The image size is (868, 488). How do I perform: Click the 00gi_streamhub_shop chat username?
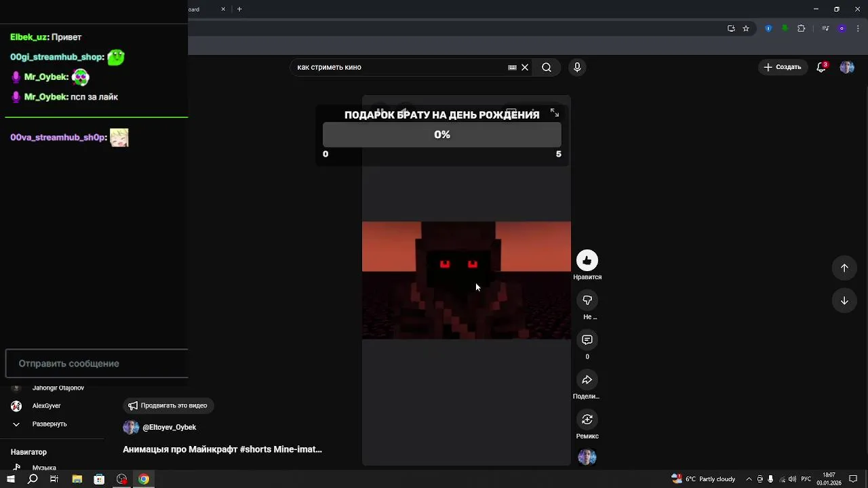tap(57, 58)
